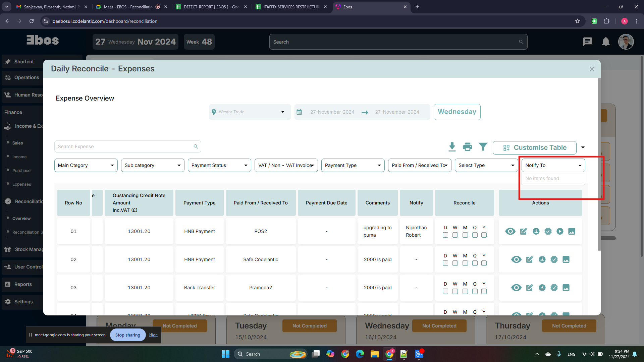Open the Main Ctegory dropdown
Viewport: 644px width, 362px height.
click(86, 165)
